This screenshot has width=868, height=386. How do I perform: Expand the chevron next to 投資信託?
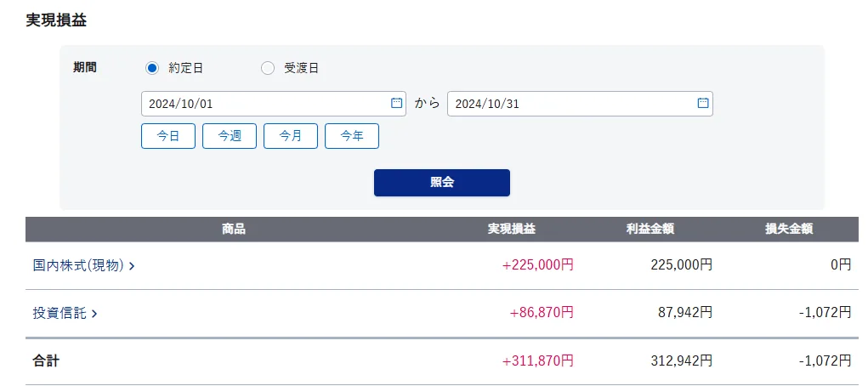tap(94, 314)
